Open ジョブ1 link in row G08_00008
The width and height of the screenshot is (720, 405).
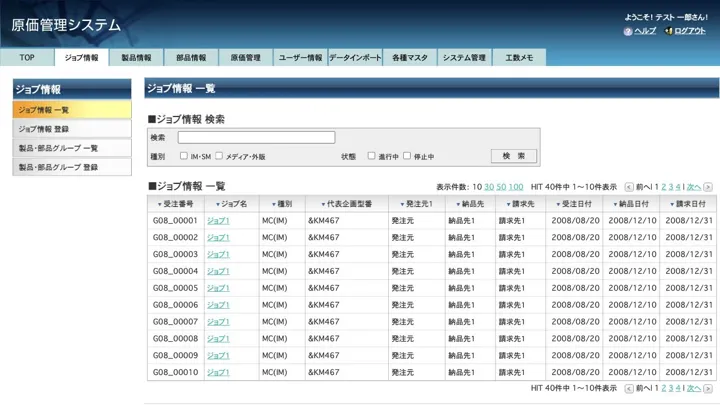[218, 339]
